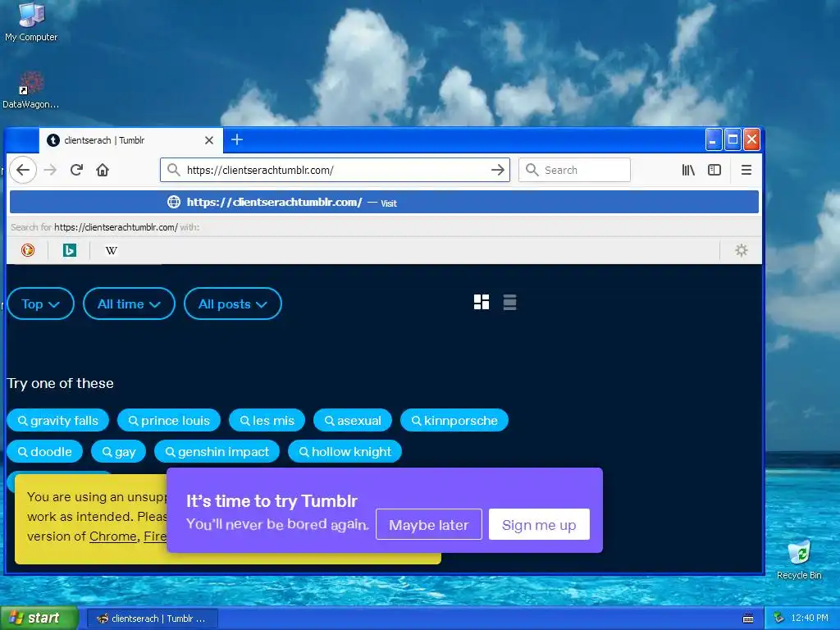
Task: Dismiss prompt with Maybe later
Action: tap(428, 524)
